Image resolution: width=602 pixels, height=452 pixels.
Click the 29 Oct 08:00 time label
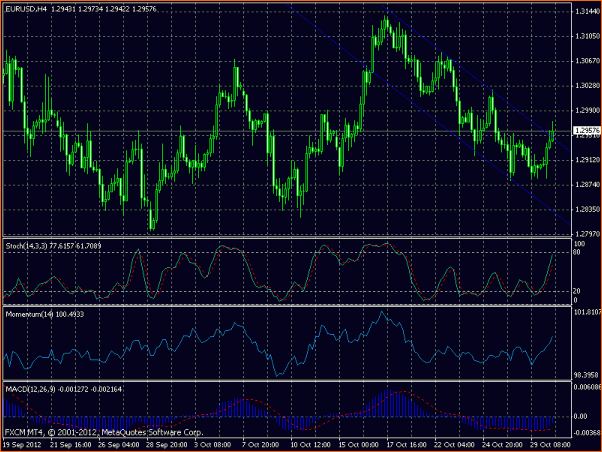[550, 445]
